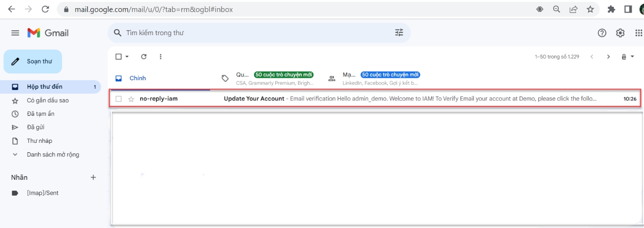Open the Gmail main menu hamburger icon

pos(15,33)
